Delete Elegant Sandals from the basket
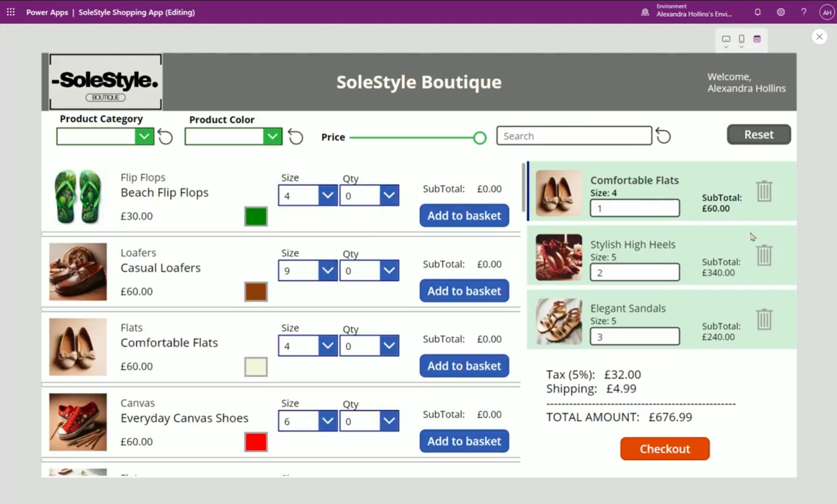 (x=764, y=319)
